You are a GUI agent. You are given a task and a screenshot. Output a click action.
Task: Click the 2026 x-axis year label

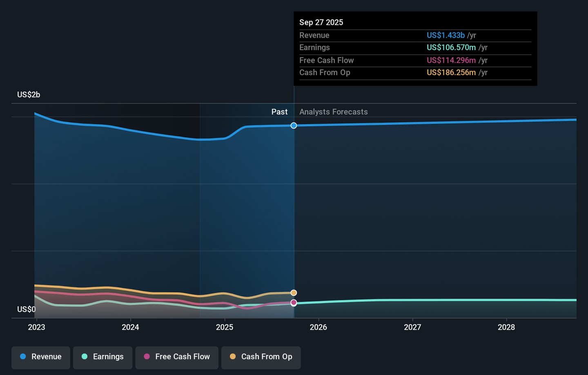pos(318,327)
